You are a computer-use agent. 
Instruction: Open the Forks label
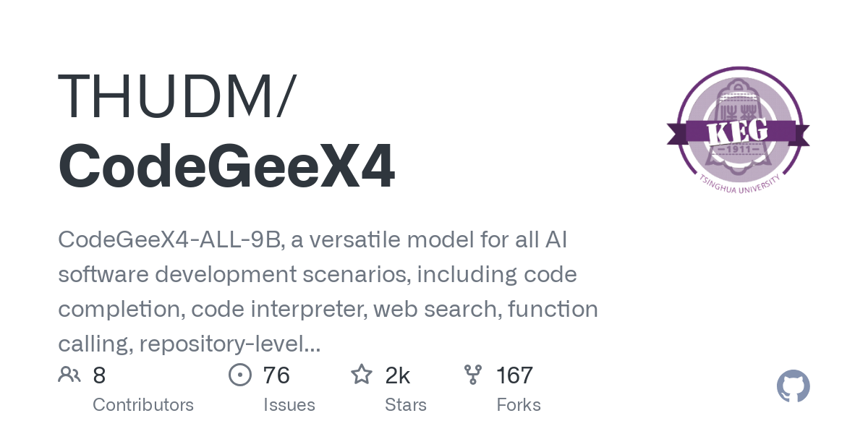tap(519, 404)
